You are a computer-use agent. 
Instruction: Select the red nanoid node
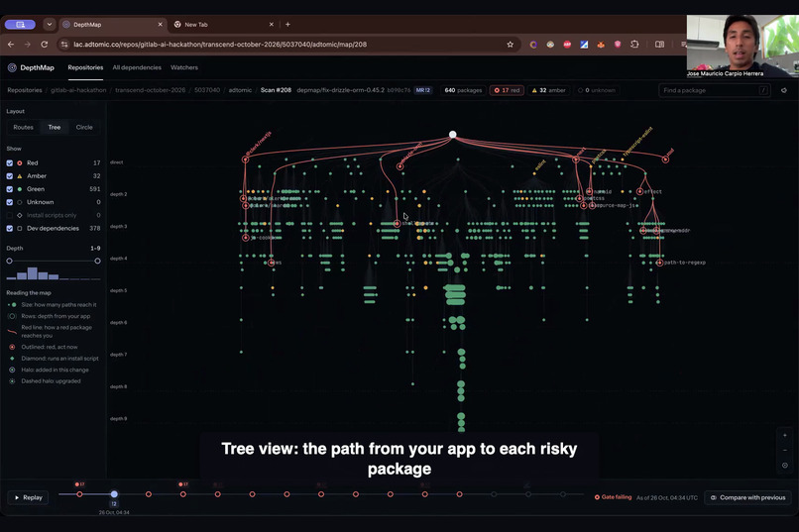point(589,191)
